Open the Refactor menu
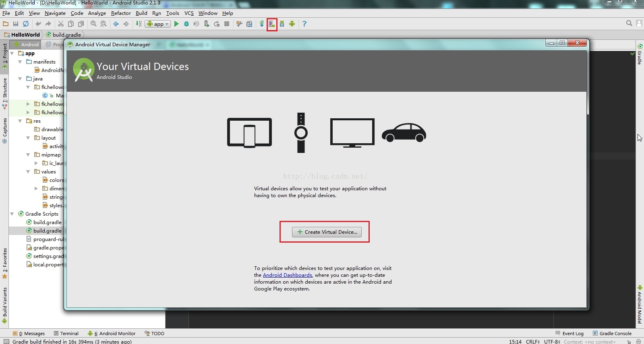Image resolution: width=644 pixels, height=344 pixels. tap(121, 13)
